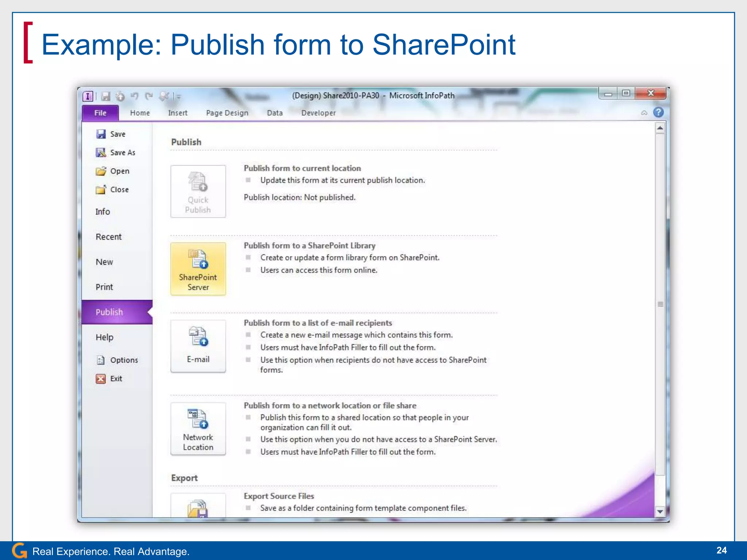Minimize the InfoPath window
Screen dimensions: 747x560
(x=608, y=93)
